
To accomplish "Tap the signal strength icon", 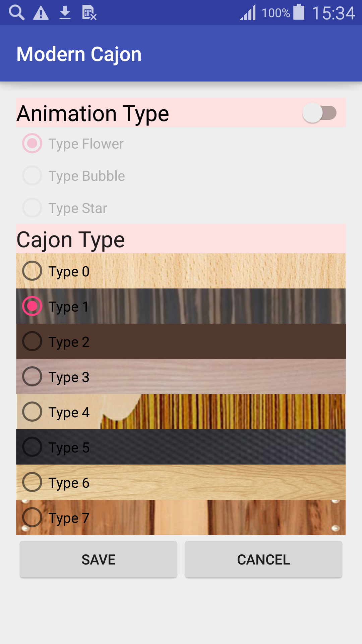I will tap(248, 13).
